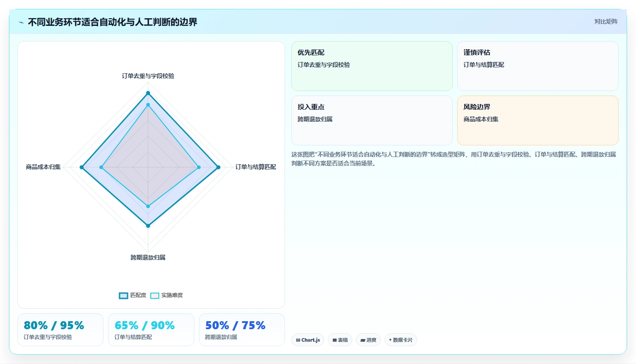Click the 订单与结算匹配 caption under 65% / 90%
Viewport: 636px width, 364px height.
coord(133,337)
